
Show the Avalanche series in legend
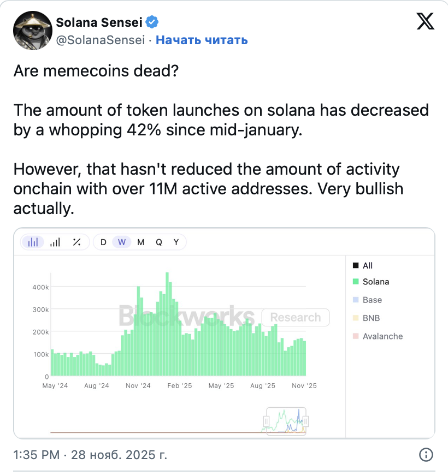(x=382, y=336)
